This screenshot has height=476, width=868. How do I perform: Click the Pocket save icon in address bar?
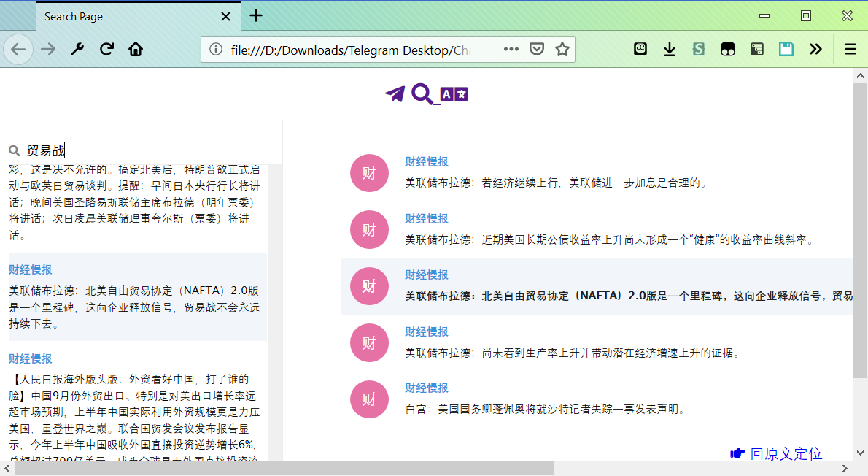[537, 49]
